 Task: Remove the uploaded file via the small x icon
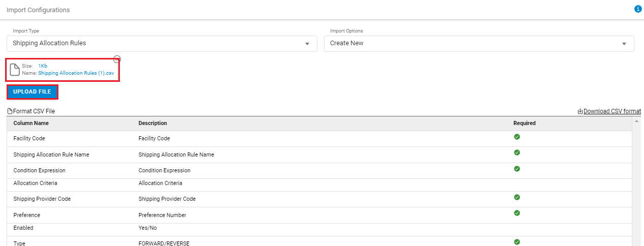click(x=117, y=59)
